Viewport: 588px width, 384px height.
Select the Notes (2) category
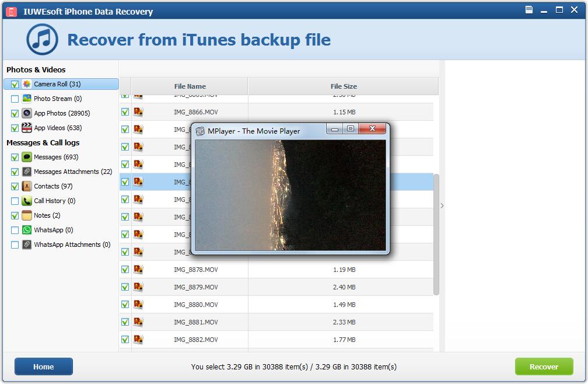tap(47, 215)
